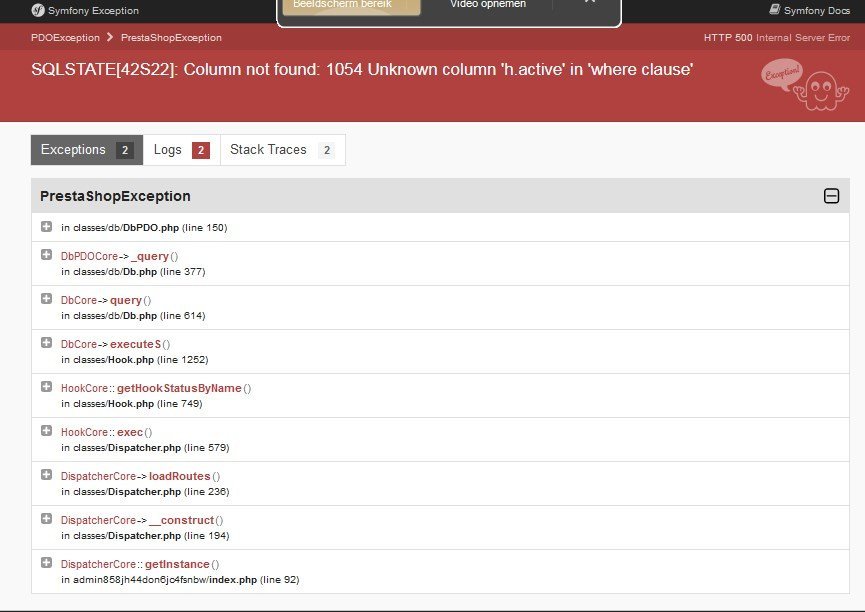Switch to the Stack Traces tab
This screenshot has width=865, height=612.
[x=282, y=150]
